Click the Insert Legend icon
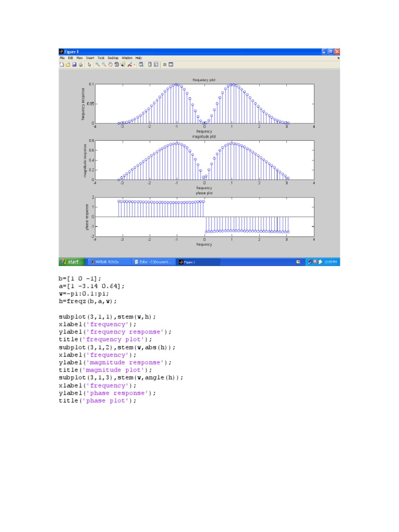 [x=156, y=64]
